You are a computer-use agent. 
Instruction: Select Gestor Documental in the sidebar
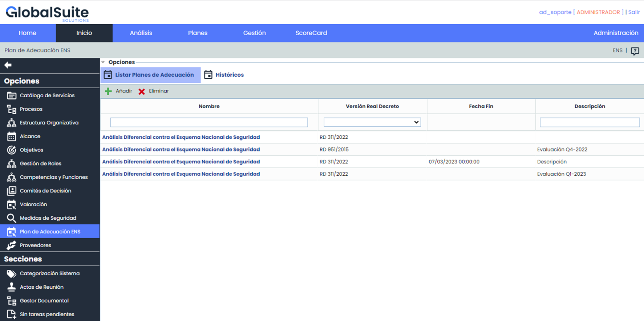[x=44, y=301]
